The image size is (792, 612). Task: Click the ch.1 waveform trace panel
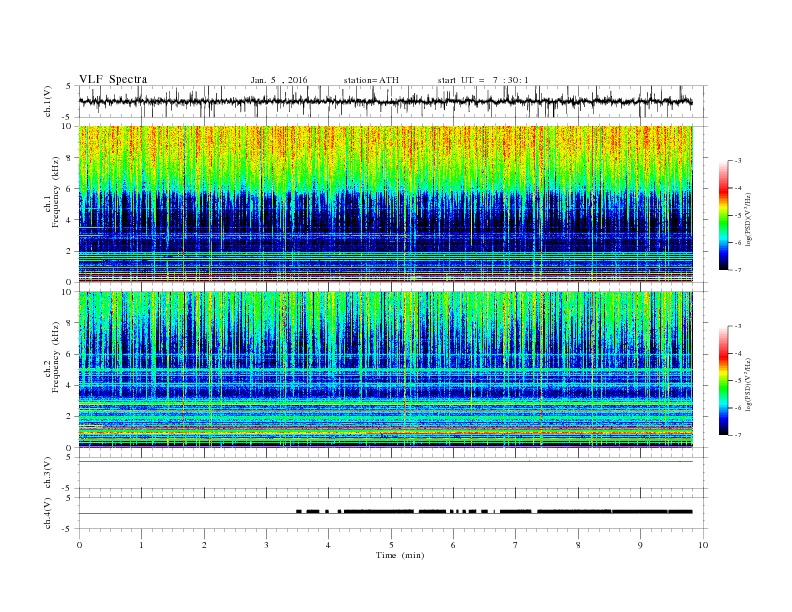click(393, 101)
